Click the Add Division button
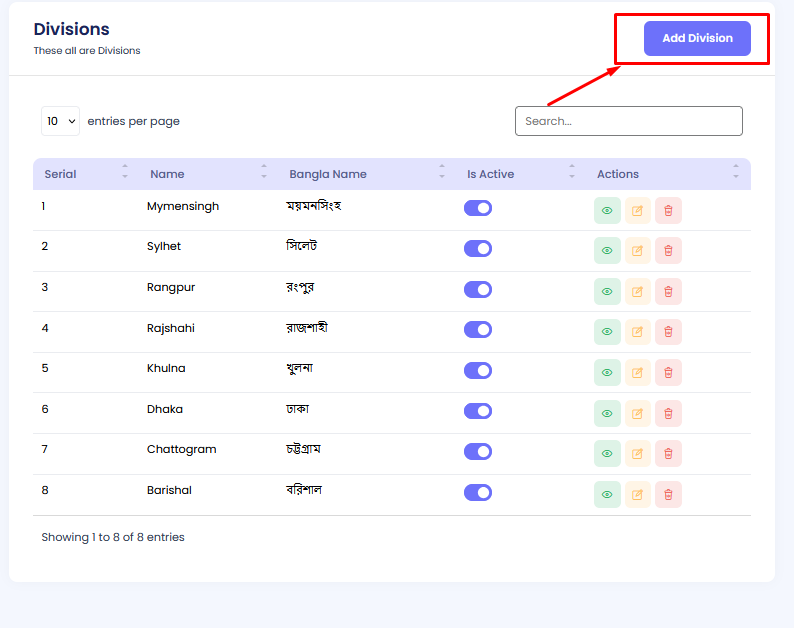 [x=697, y=38]
